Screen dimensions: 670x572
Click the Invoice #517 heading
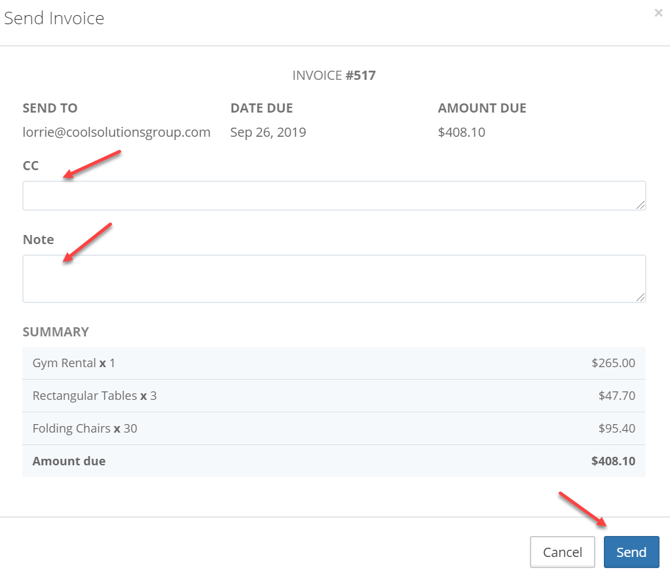[x=334, y=75]
